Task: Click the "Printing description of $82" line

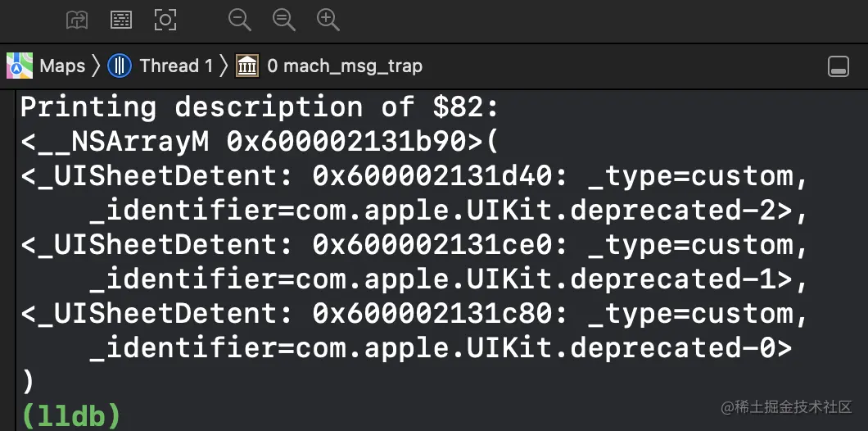Action: pos(259,107)
